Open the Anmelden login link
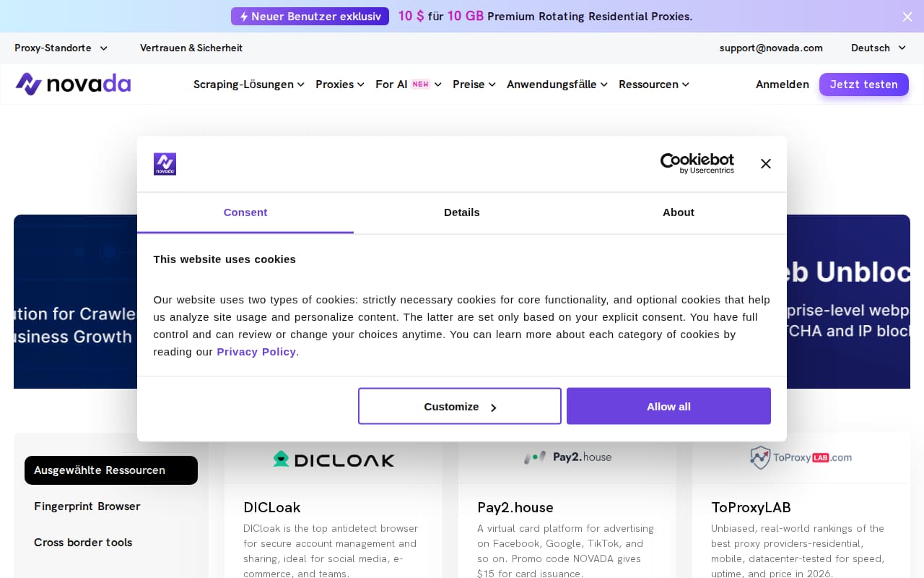This screenshot has width=924, height=578. [x=783, y=85]
